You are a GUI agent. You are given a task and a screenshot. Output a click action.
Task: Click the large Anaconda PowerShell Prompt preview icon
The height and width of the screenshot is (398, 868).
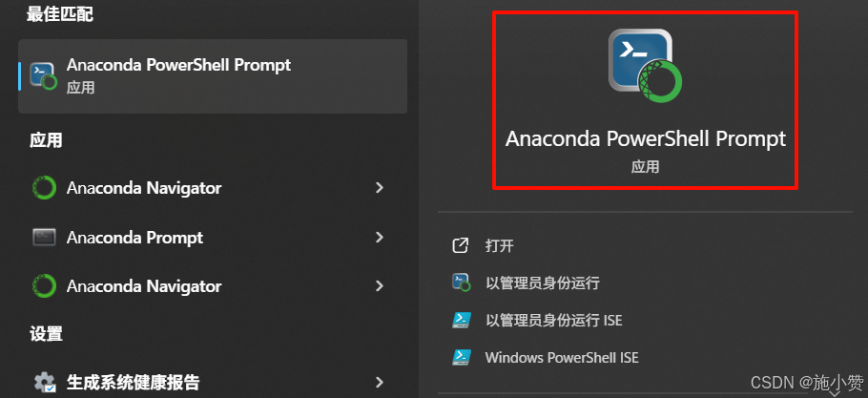(x=645, y=66)
